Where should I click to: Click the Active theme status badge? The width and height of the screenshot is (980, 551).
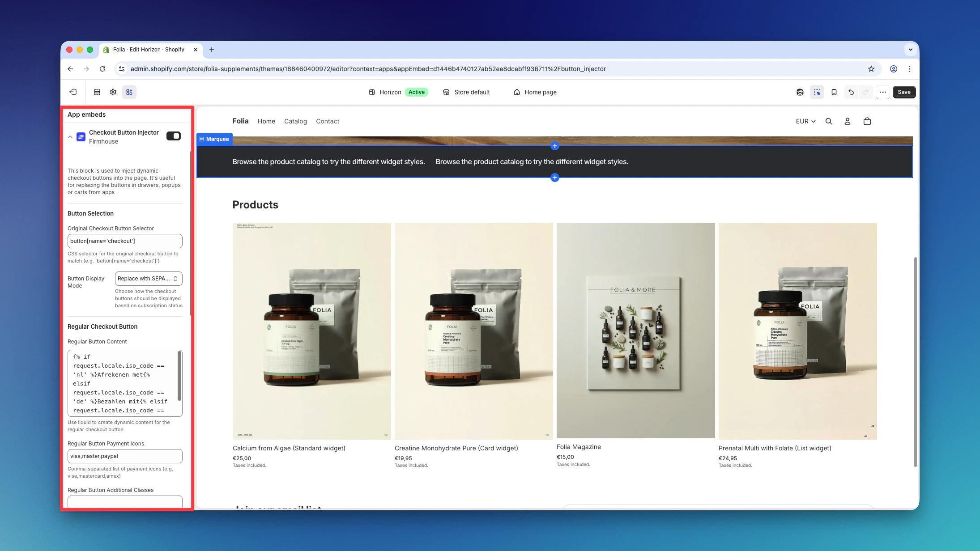point(416,92)
